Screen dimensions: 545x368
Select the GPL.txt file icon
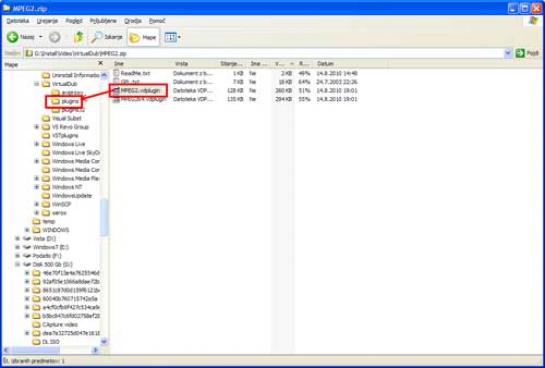[x=116, y=82]
